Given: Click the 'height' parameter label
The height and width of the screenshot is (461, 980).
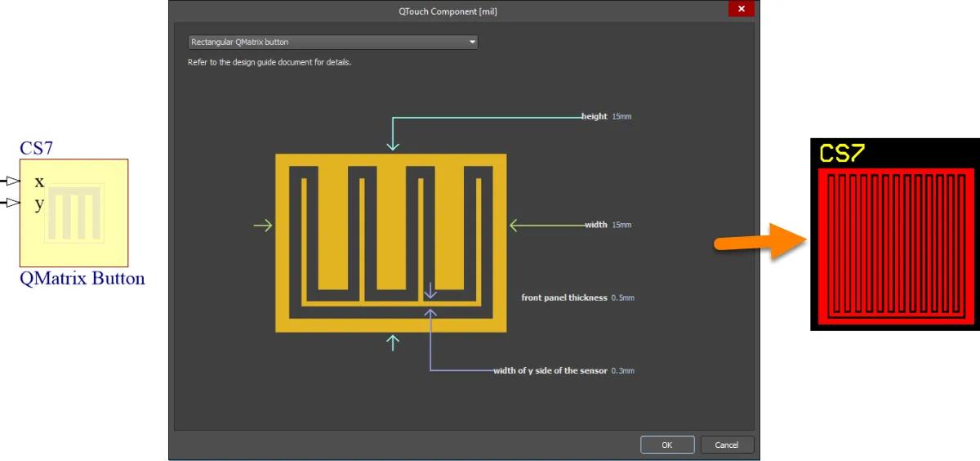Looking at the screenshot, I should pyautogui.click(x=595, y=117).
